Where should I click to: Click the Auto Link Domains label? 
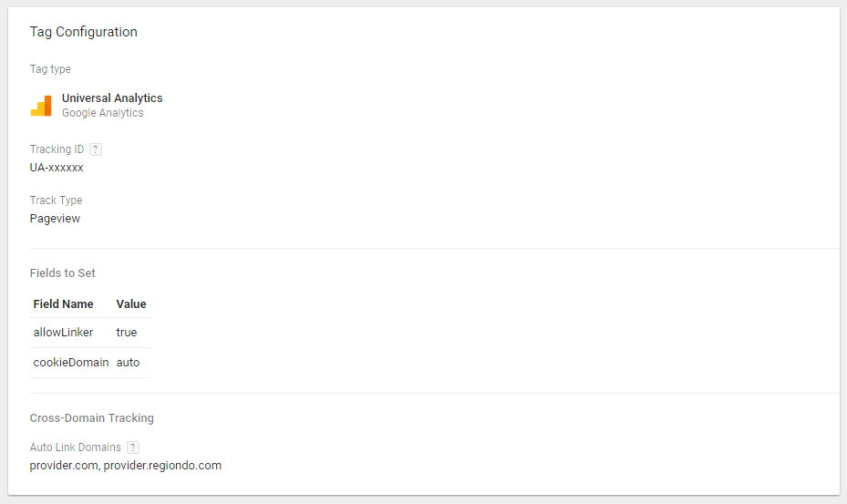click(76, 447)
